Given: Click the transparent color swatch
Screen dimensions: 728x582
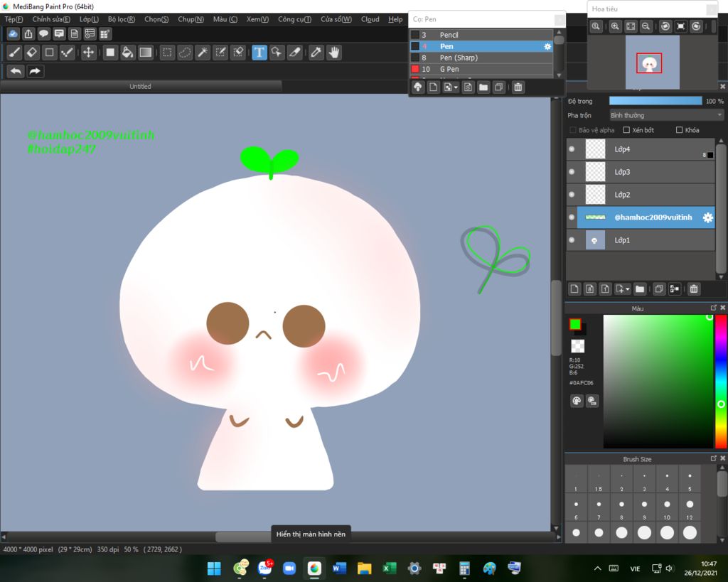Looking at the screenshot, I should 577,346.
